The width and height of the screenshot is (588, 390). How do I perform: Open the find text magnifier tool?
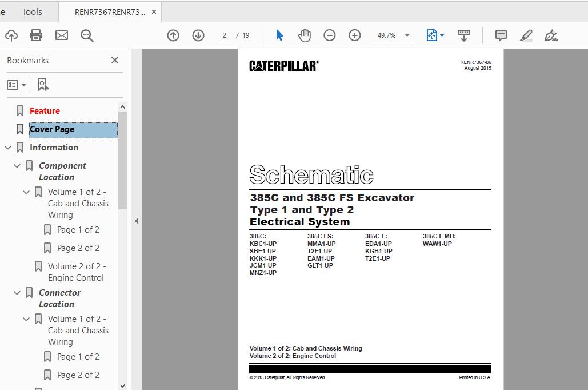click(87, 35)
